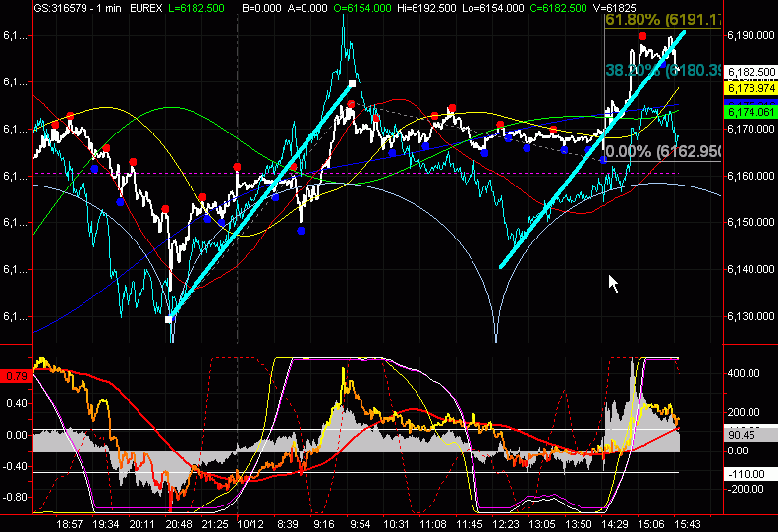Select the lower white handle of the first trendline
This screenshot has height=532, width=778.
point(169,319)
